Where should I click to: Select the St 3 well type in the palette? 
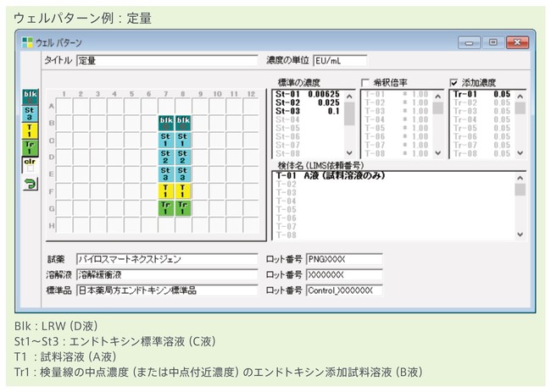30,113
